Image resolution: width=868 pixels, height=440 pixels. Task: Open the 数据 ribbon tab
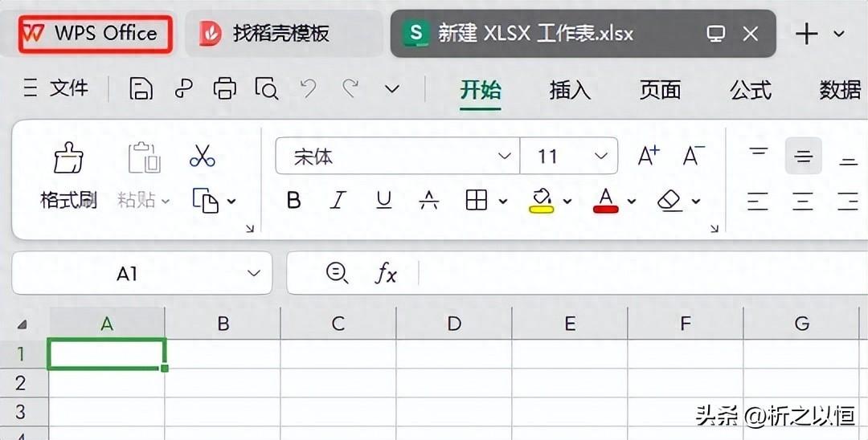(841, 90)
